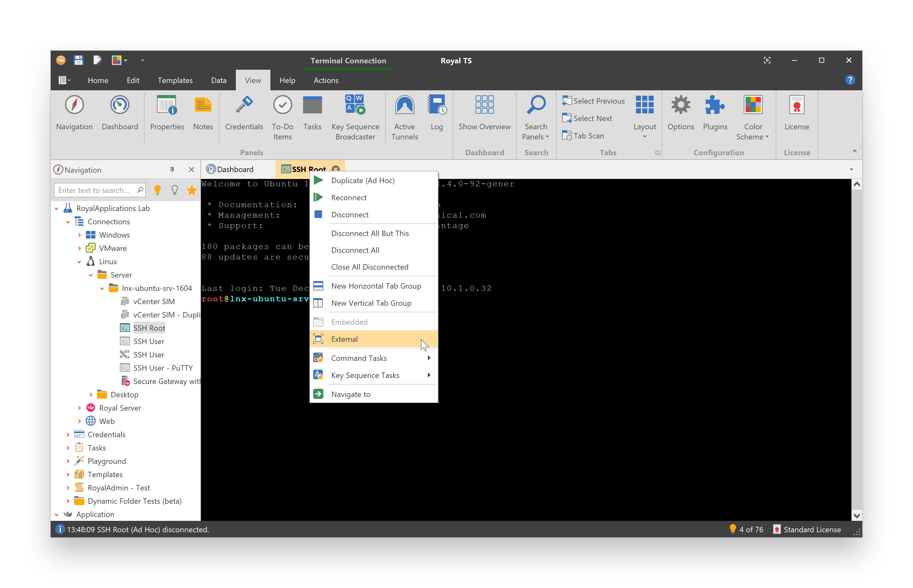
Task: Expand the Playground node
Action: [68, 462]
